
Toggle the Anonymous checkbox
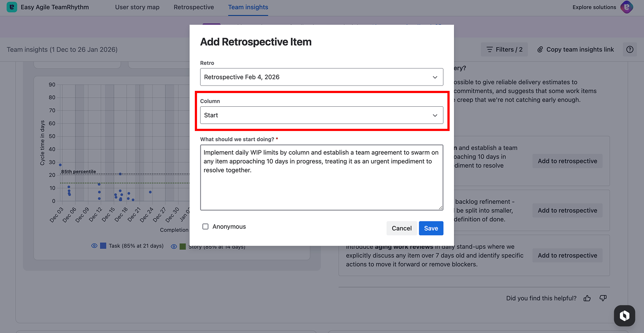[x=205, y=227]
